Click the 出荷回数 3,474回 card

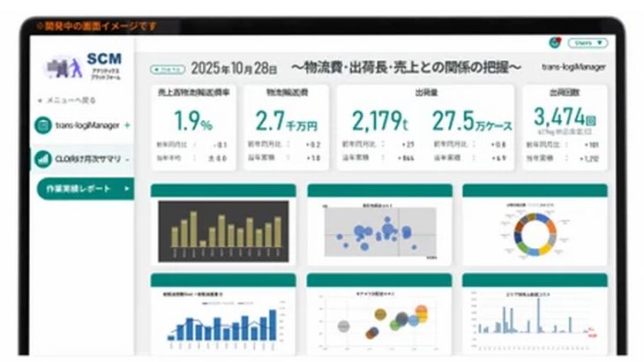565,126
